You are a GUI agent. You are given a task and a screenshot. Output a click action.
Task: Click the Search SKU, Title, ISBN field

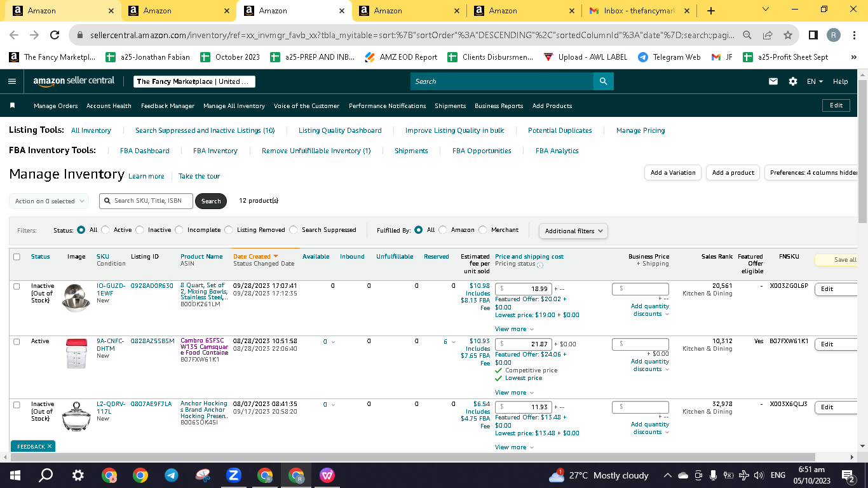146,201
